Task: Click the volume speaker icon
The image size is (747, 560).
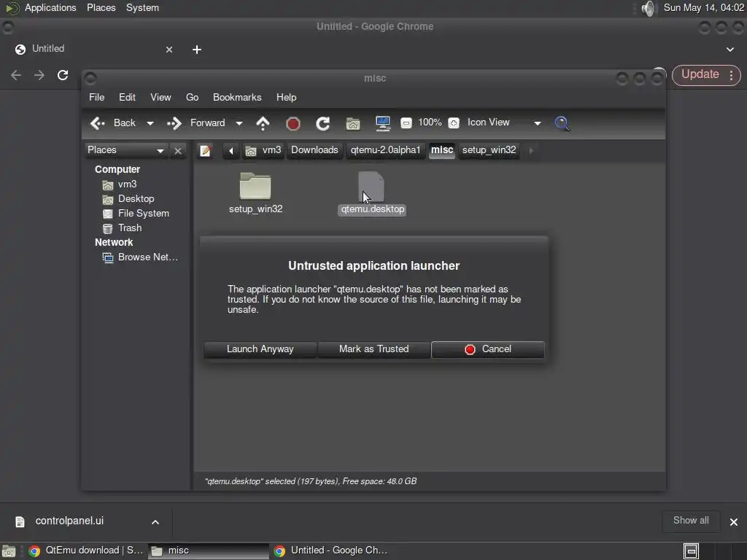Action: coord(648,8)
